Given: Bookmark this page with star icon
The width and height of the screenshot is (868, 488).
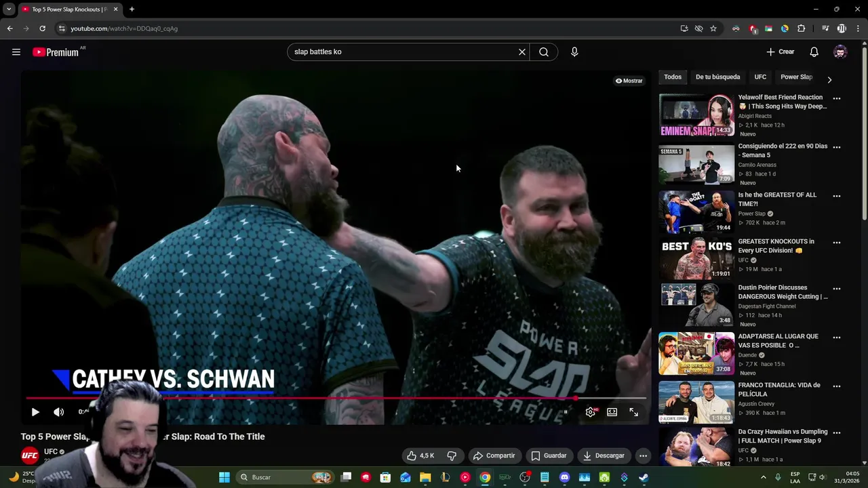Looking at the screenshot, I should (x=713, y=28).
